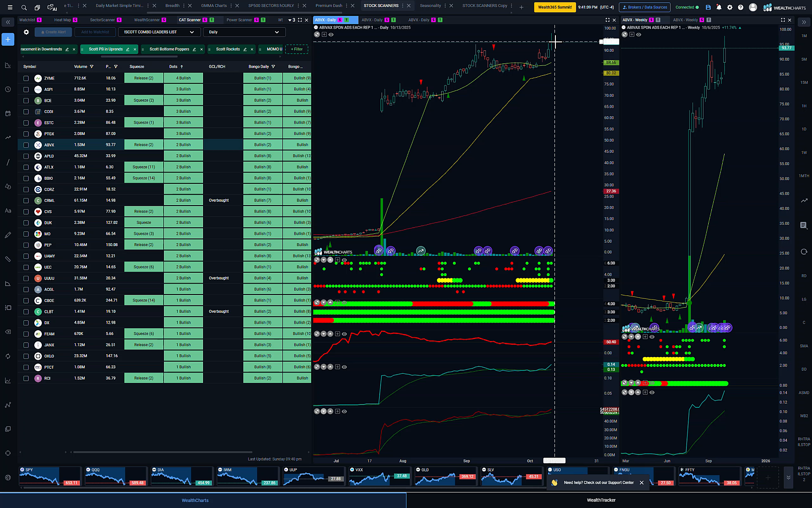Open the SPY mini chart thumbnail
Image resolution: width=812 pixels, height=508 pixels.
pyautogui.click(x=50, y=476)
